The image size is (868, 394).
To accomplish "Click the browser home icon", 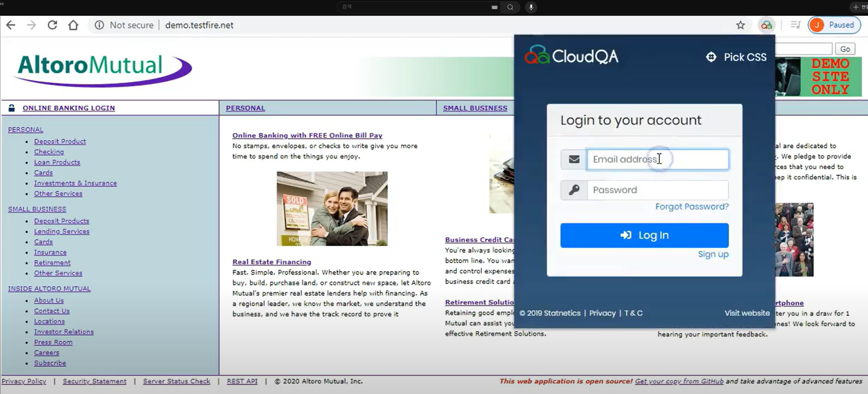I will coord(73,25).
